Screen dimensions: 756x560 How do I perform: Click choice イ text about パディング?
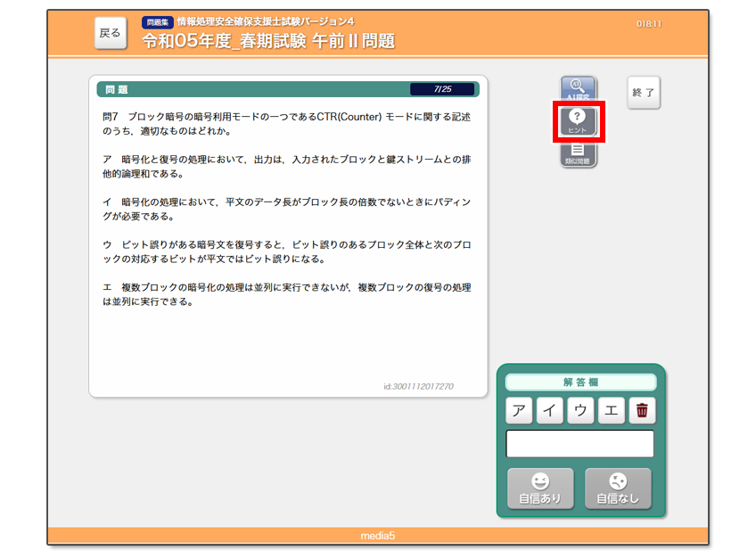(x=287, y=209)
